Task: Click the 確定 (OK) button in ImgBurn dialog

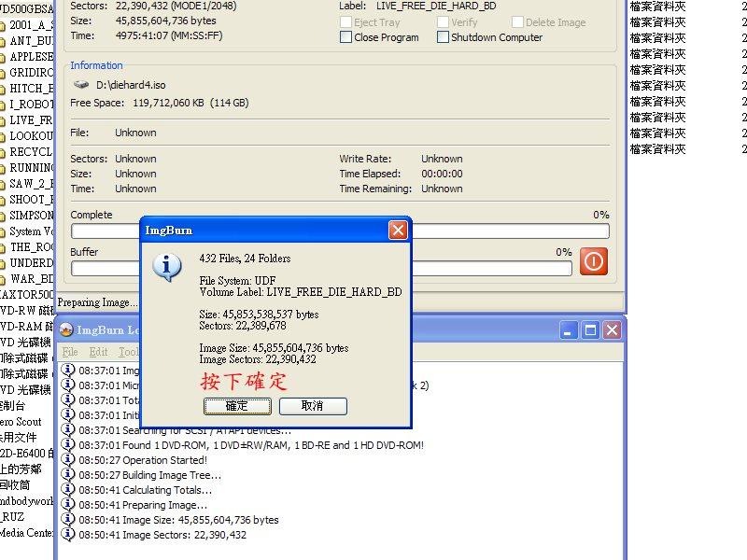Action: (x=237, y=406)
